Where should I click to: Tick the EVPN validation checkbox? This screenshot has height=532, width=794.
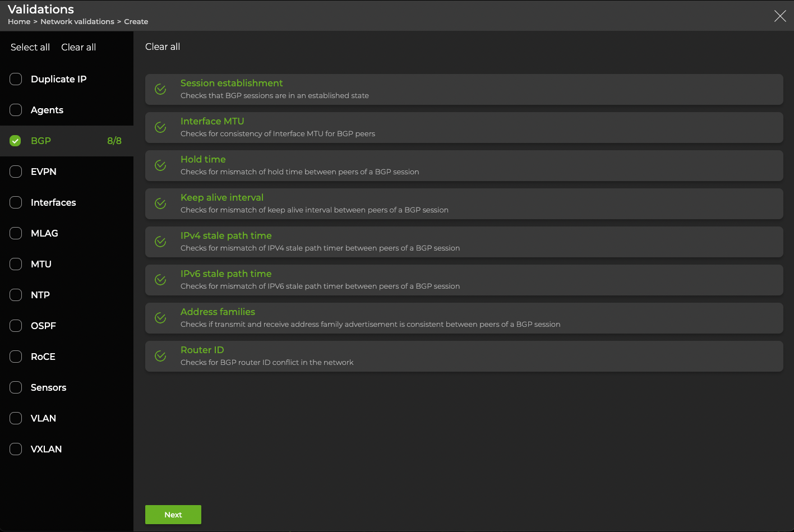click(x=16, y=172)
